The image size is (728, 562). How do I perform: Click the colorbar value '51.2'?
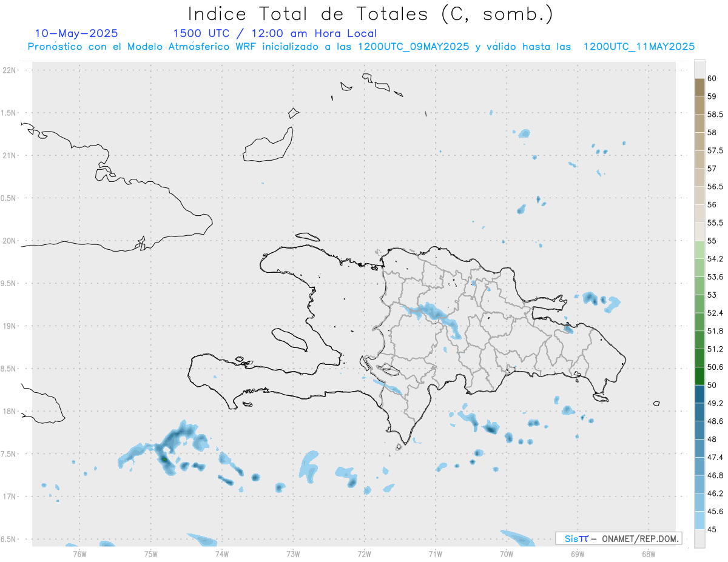coord(715,349)
